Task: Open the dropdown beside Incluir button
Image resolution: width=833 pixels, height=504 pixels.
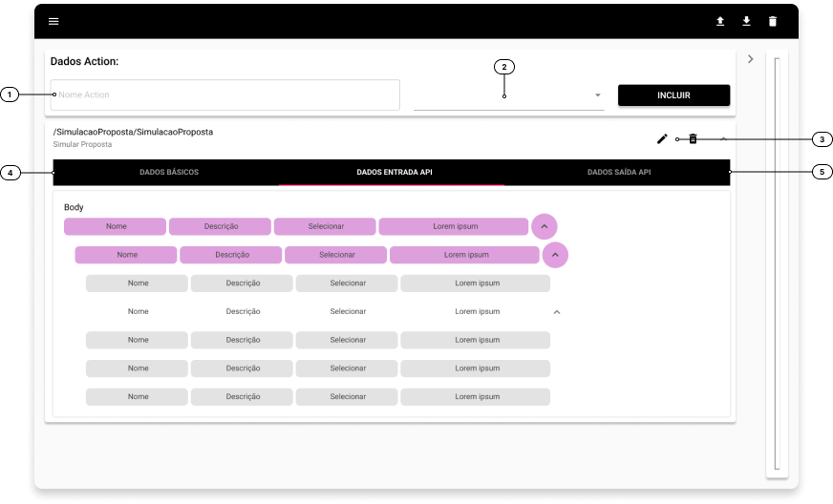Action: tap(597, 95)
